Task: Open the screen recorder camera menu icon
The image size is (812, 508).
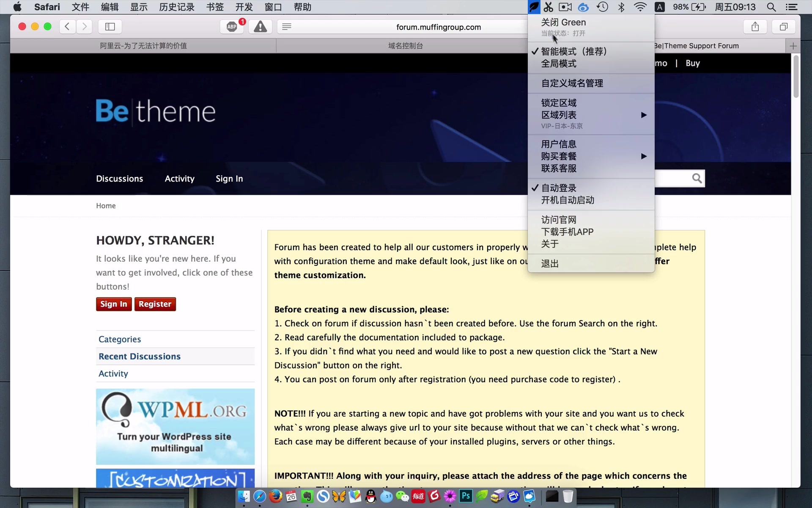Action: [x=565, y=7]
